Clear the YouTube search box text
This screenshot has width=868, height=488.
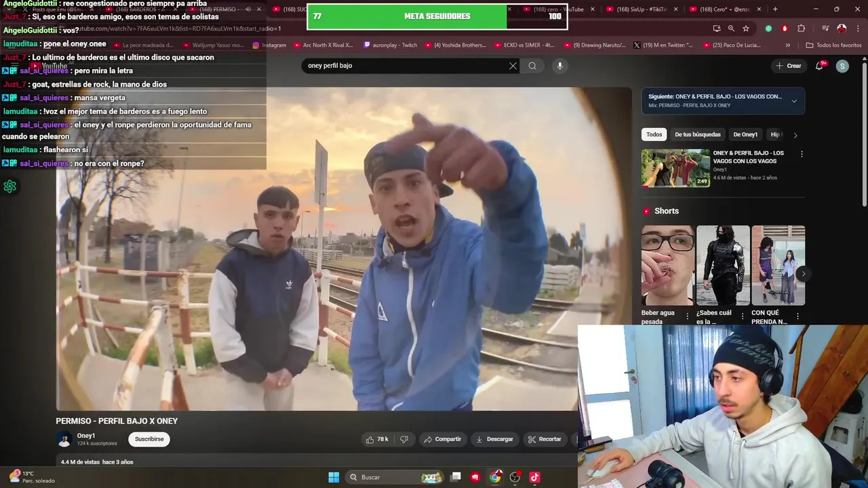tap(513, 66)
